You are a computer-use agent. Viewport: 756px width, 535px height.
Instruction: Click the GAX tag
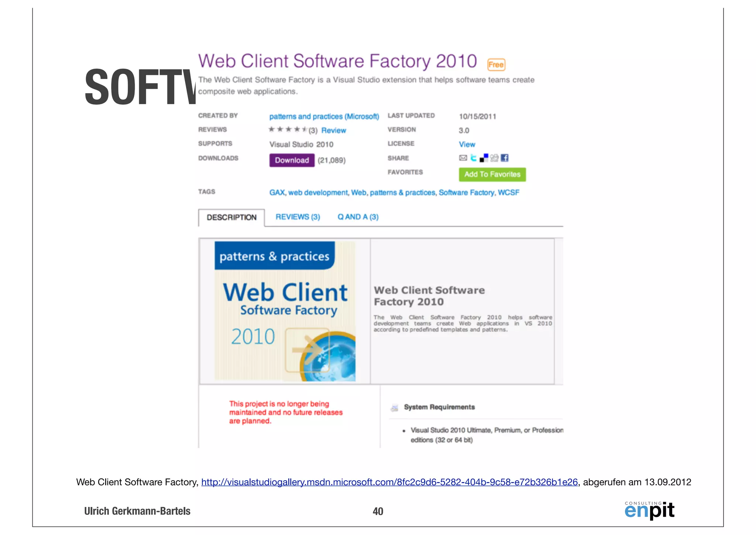276,192
